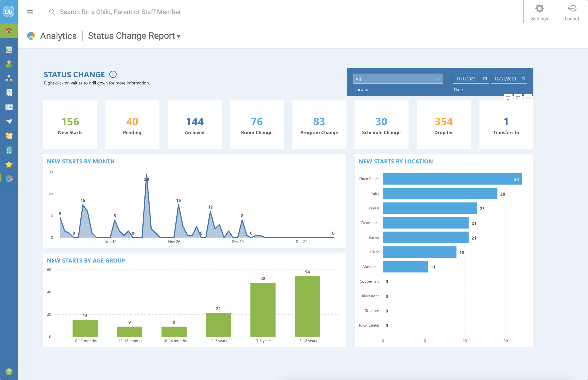Viewport: 588px width, 380px height.
Task: Open the meals icon in the sidebar
Action: tap(9, 136)
